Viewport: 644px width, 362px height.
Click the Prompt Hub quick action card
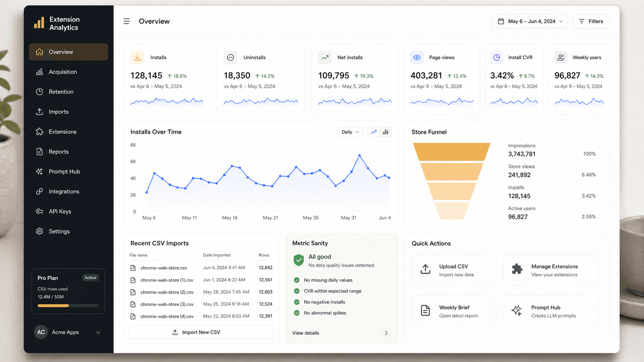pyautogui.click(x=551, y=311)
